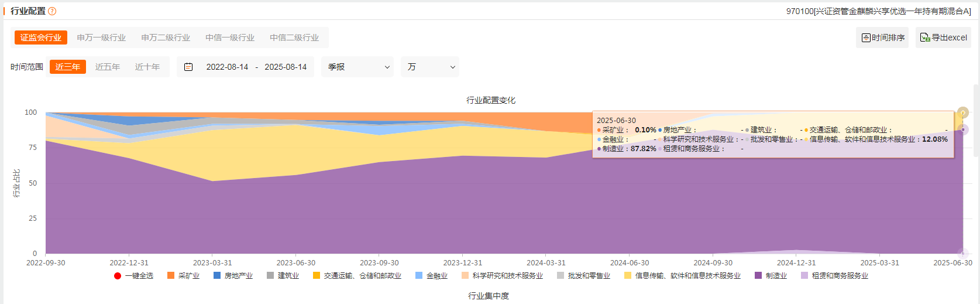This screenshot has width=980, height=304.
Task: Toggle 信息传输、软件和信息技术服务业 legend series
Action: [682, 276]
